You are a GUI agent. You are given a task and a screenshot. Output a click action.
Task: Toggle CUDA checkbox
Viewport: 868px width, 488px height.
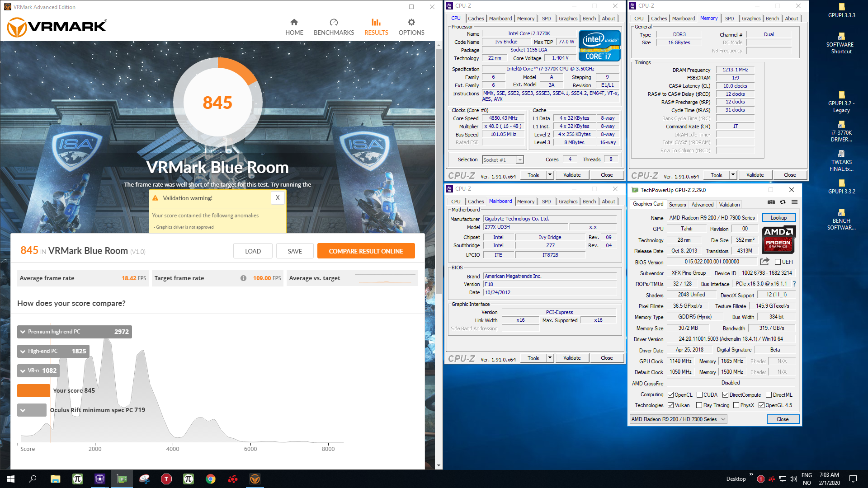point(699,395)
